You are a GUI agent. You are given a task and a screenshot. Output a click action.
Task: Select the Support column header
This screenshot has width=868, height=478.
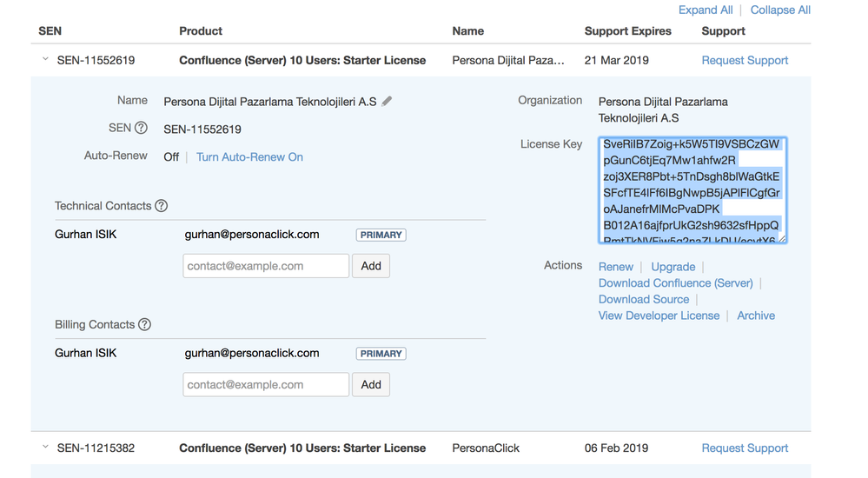[x=723, y=31]
